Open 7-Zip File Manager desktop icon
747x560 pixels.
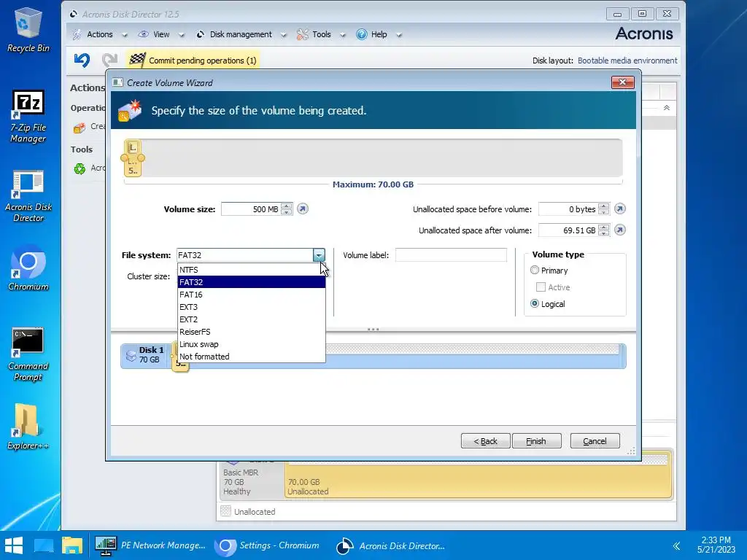(28, 117)
